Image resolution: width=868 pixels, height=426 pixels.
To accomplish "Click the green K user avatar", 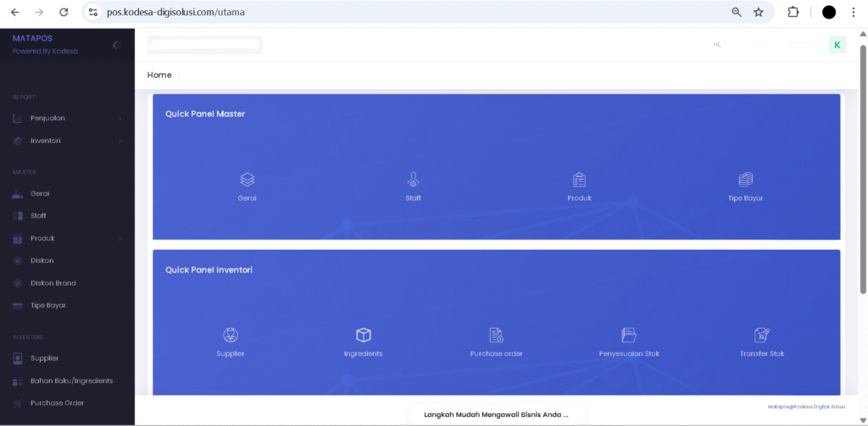I will click(x=837, y=45).
